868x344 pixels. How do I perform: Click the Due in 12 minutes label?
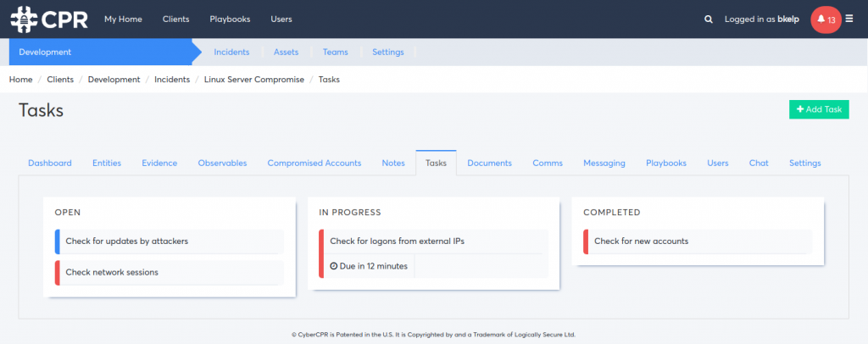[x=374, y=266]
